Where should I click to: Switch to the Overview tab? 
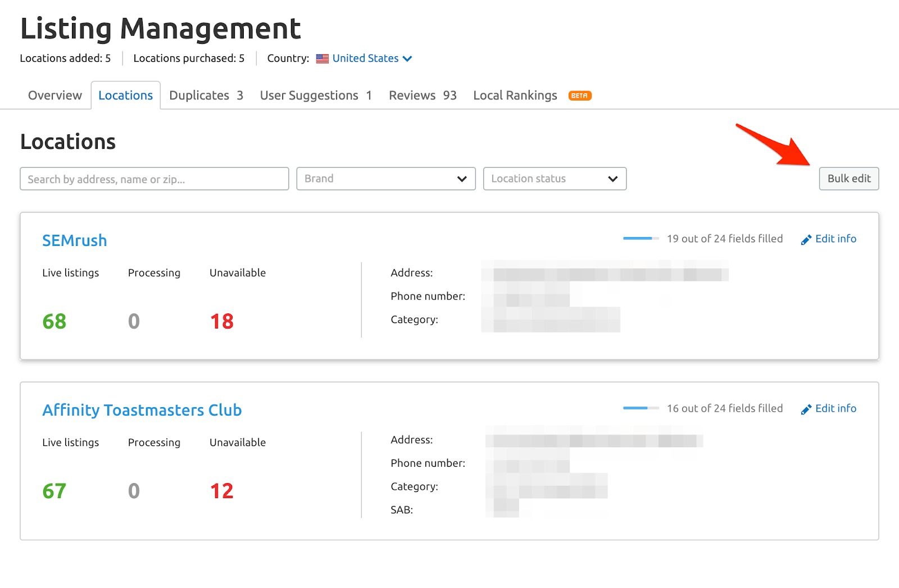(55, 95)
